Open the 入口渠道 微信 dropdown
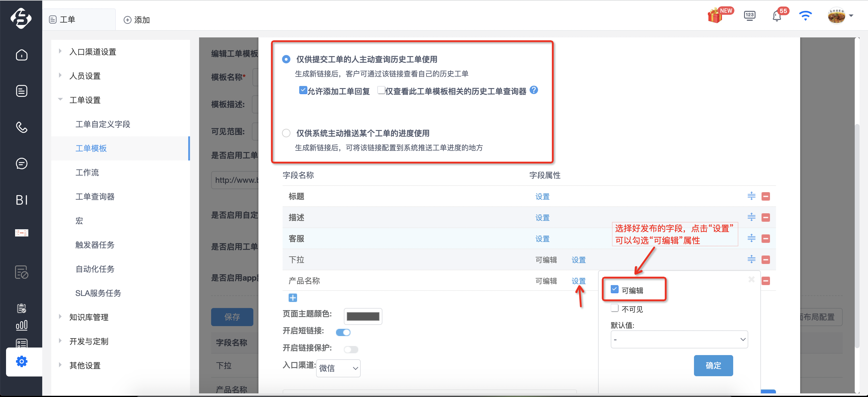Viewport: 868px width, 397px height. point(338,368)
